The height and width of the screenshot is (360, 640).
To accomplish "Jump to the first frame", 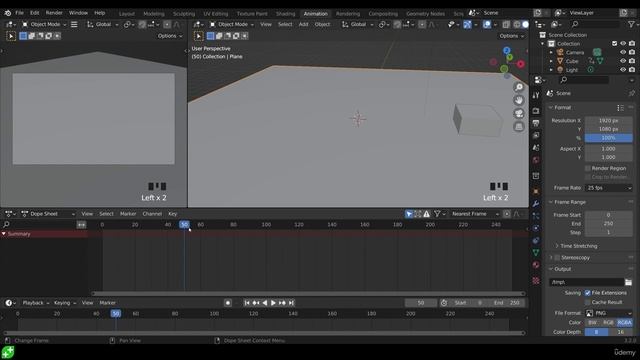I will click(247, 303).
